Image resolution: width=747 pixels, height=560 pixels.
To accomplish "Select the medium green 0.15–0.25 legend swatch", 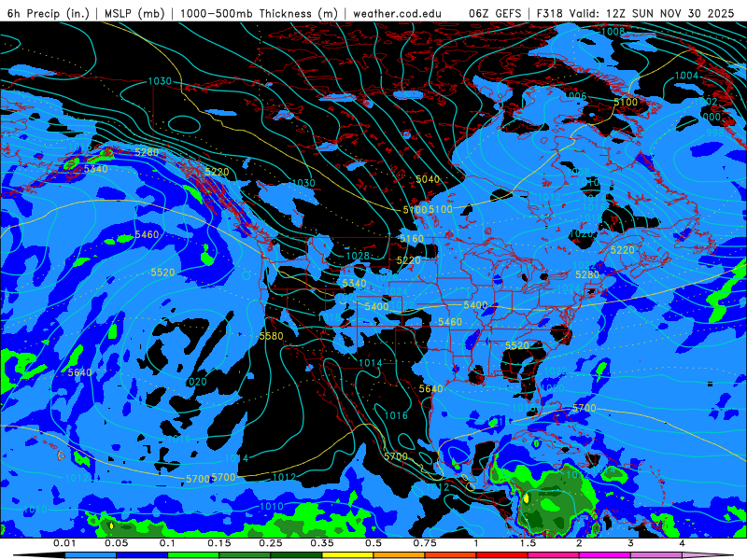I will click(x=245, y=555).
